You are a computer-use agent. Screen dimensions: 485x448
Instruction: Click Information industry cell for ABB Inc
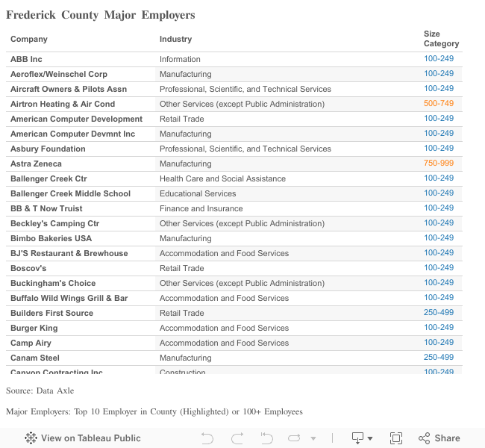pos(180,59)
